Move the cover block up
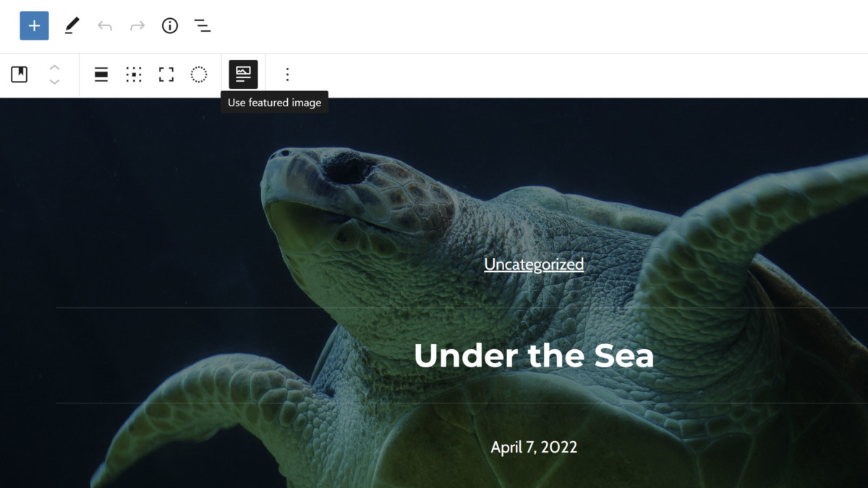Viewport: 868px width, 488px height. [55, 67]
